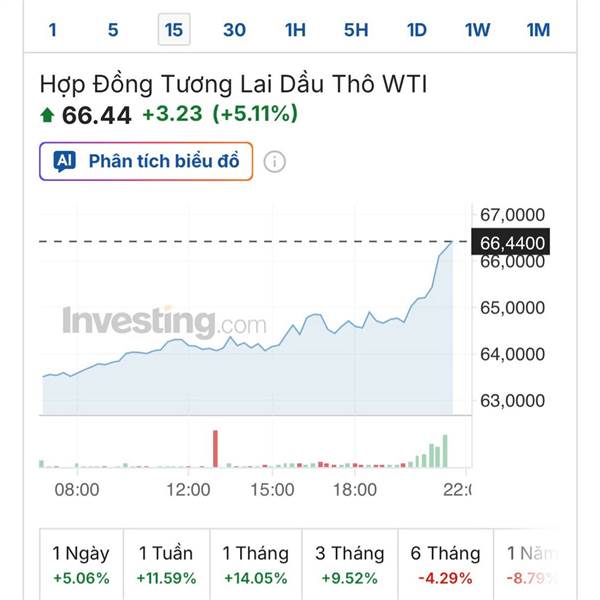This screenshot has height=600, width=600.
Task: Select 1 Tuần performance period
Action: (x=167, y=565)
